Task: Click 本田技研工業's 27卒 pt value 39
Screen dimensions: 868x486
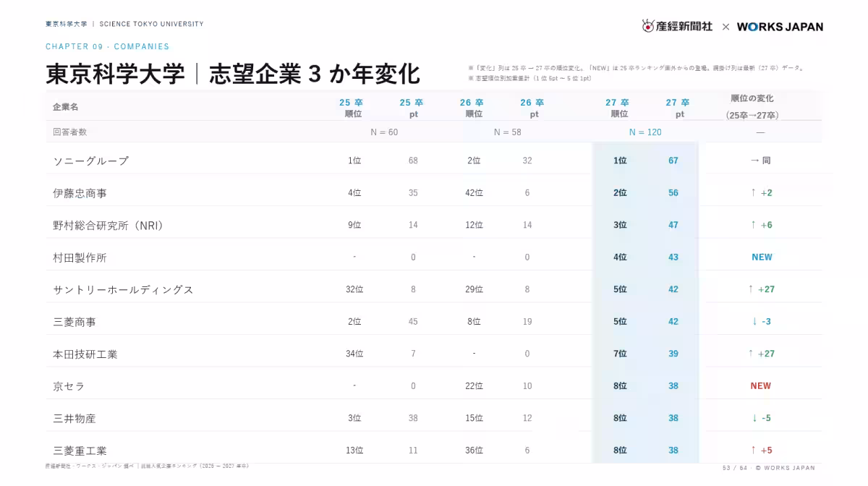Action: tap(673, 354)
